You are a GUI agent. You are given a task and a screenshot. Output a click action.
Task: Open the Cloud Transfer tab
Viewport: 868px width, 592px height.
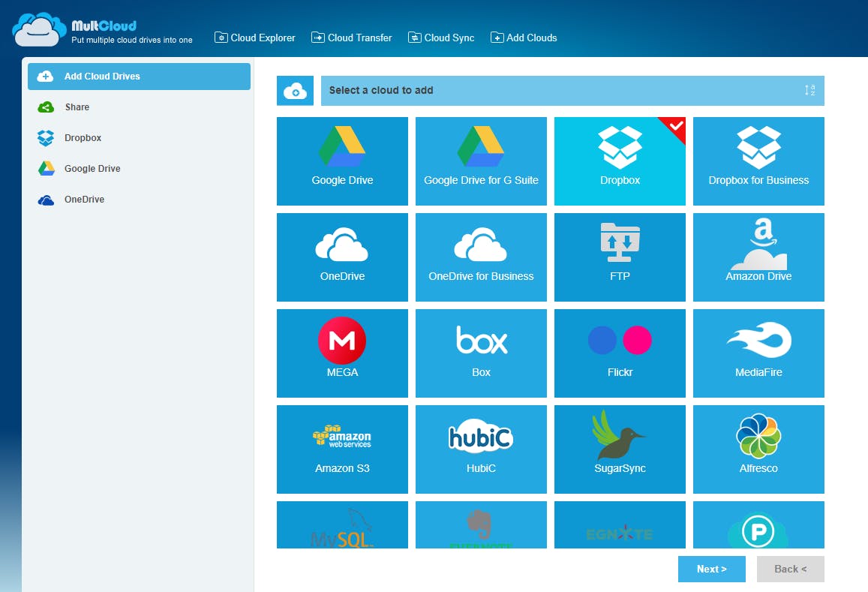352,38
